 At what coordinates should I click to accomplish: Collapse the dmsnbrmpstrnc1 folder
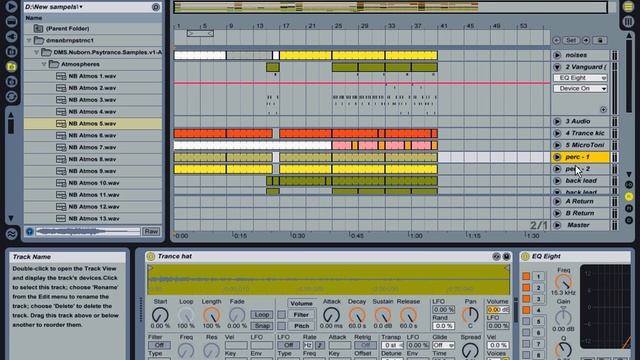coord(29,40)
